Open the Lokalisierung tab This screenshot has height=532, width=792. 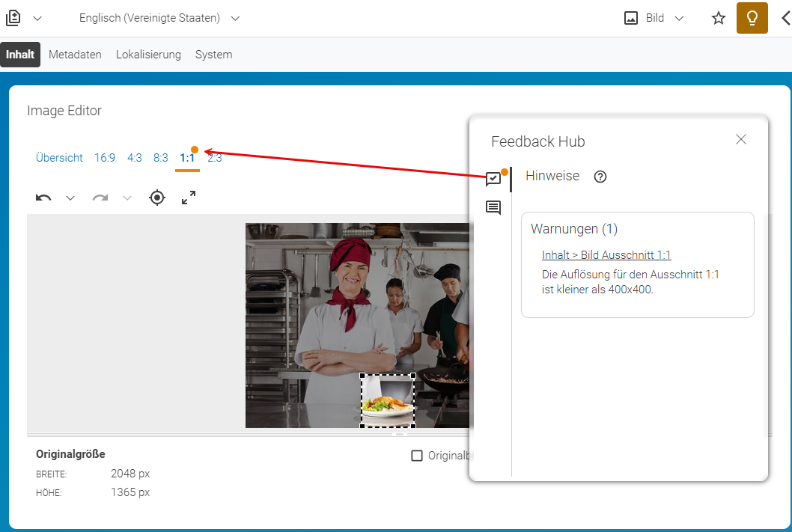pos(148,55)
